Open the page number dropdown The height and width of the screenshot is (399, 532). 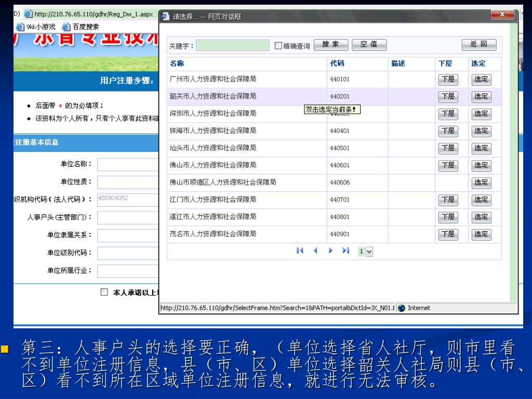click(369, 251)
